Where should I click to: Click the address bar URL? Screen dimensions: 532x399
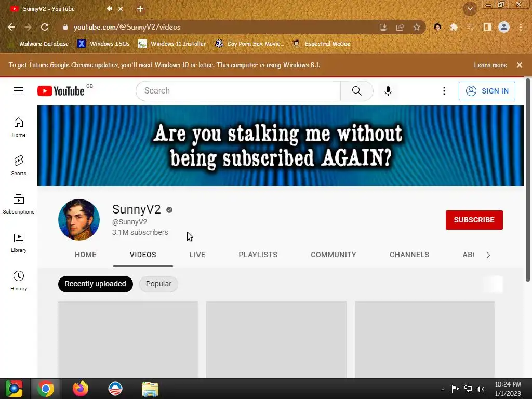(x=127, y=27)
